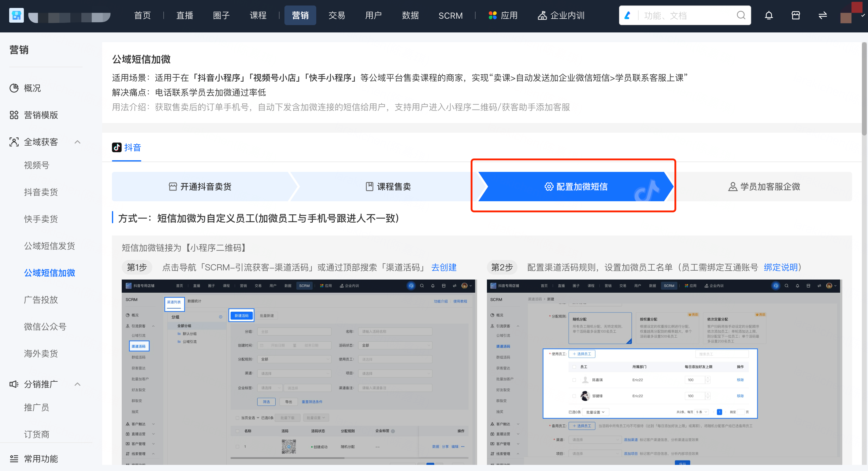Click the switch arrows icon in header
868x471 pixels.
tap(822, 15)
